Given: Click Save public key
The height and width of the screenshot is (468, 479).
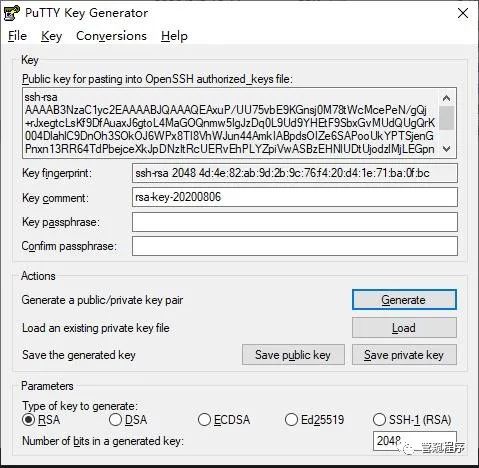Looking at the screenshot, I should (293, 355).
